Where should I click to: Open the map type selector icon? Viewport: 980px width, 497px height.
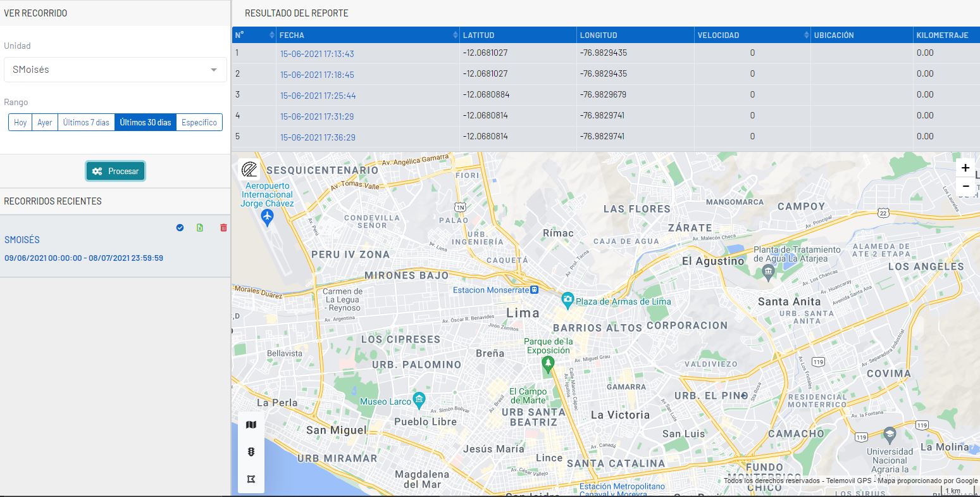pyautogui.click(x=251, y=425)
